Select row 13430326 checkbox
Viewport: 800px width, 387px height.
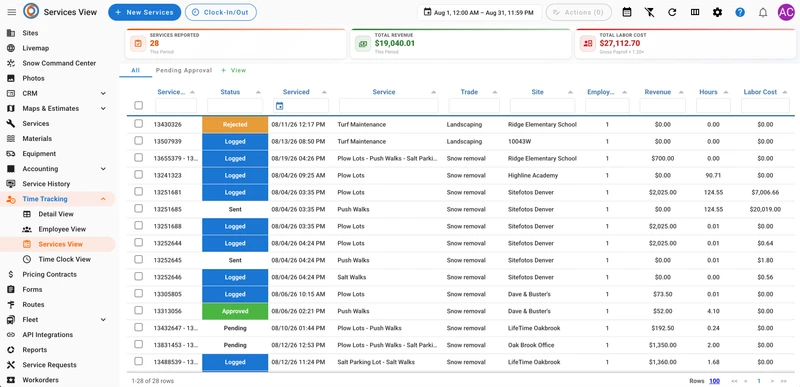(x=138, y=124)
